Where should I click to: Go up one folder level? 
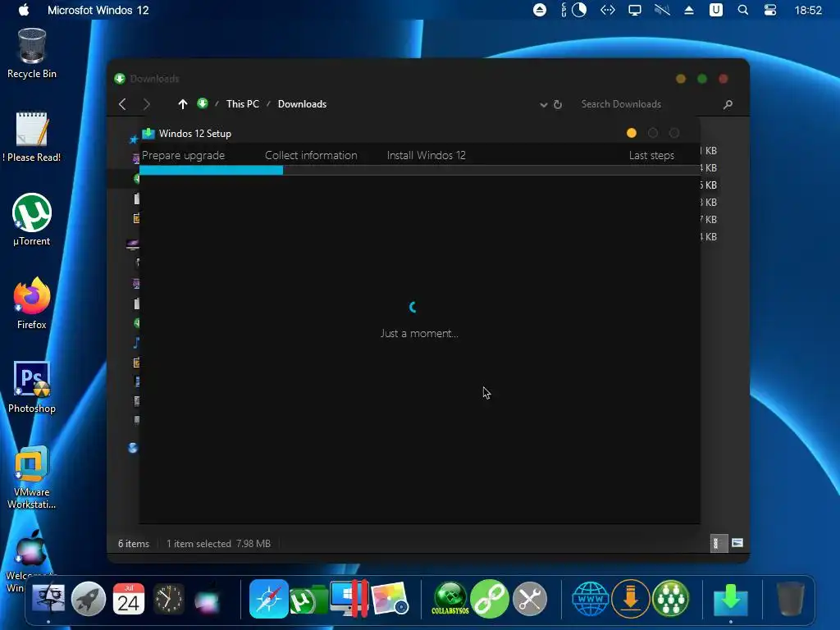(x=183, y=104)
